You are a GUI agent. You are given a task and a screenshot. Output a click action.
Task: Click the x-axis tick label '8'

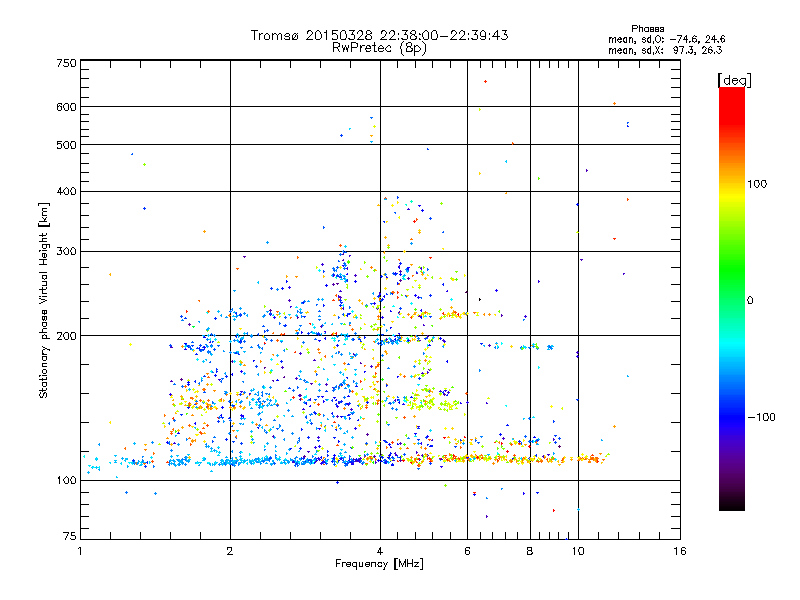(530, 551)
